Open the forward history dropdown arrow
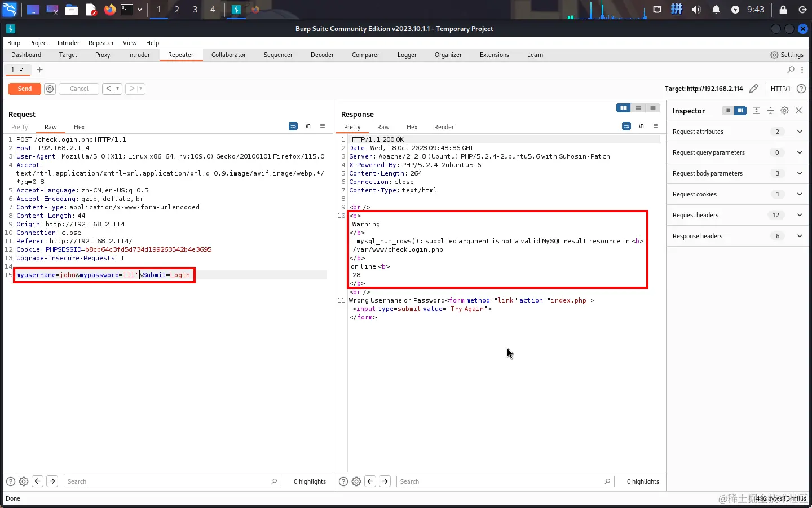The image size is (812, 508). (141, 89)
